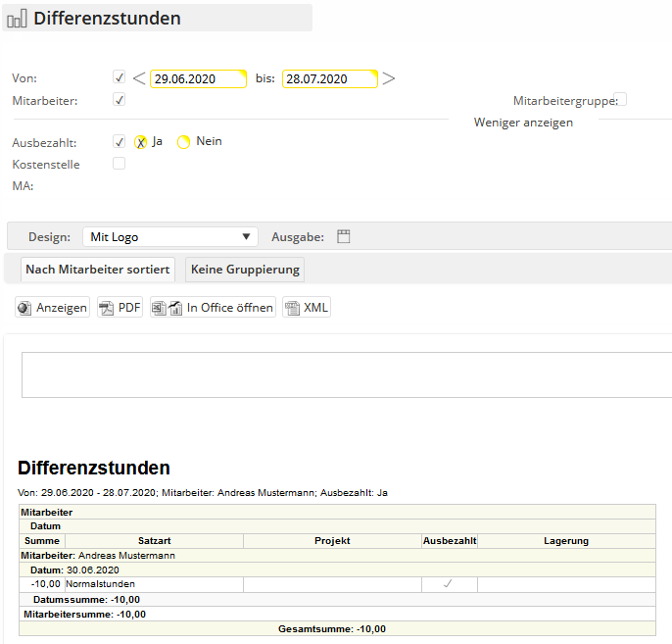Select Keine Gruppierung tab
The width and height of the screenshot is (672, 644).
click(x=246, y=270)
